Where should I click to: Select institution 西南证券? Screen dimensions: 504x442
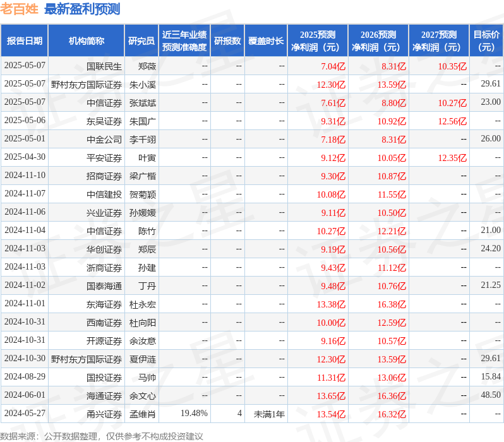[104, 323]
